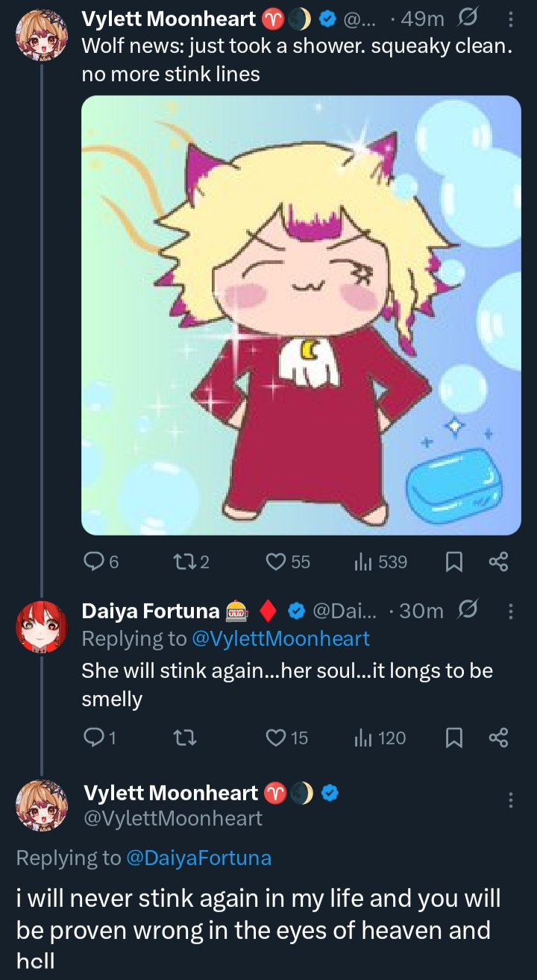The height and width of the screenshot is (980, 537).
Task: Bookmark Vylett's shower tweet
Action: point(453,562)
